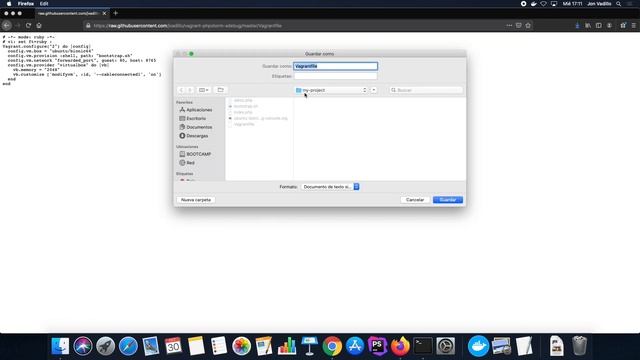The width and height of the screenshot is (640, 360).
Task: Open Spotlight search in the menu bar
Action: point(619,4)
